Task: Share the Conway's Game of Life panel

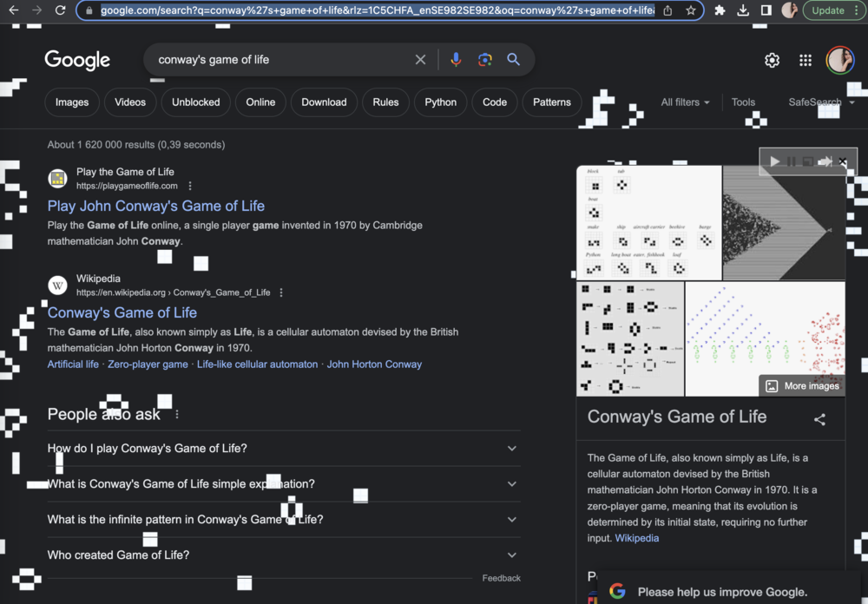Action: [820, 420]
